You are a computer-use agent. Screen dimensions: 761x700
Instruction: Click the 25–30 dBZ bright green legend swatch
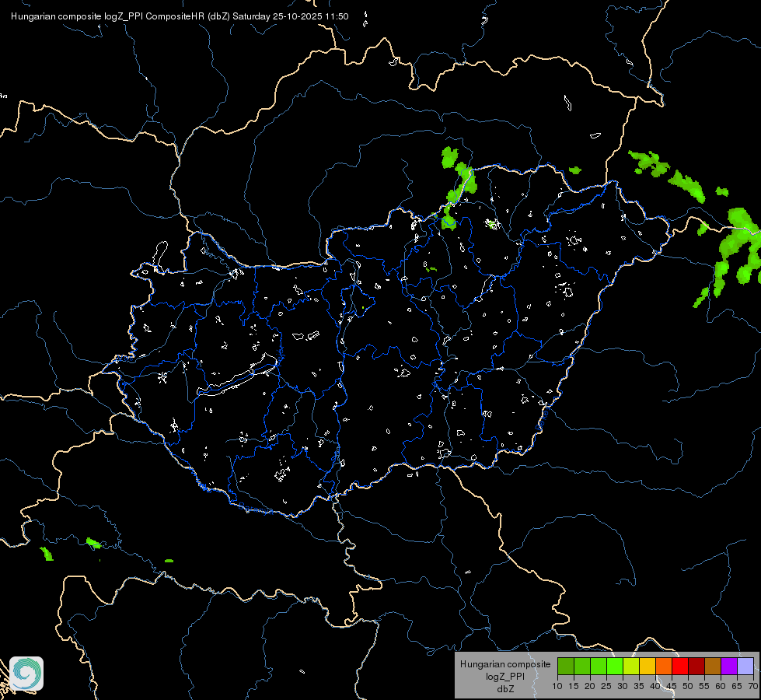click(615, 666)
